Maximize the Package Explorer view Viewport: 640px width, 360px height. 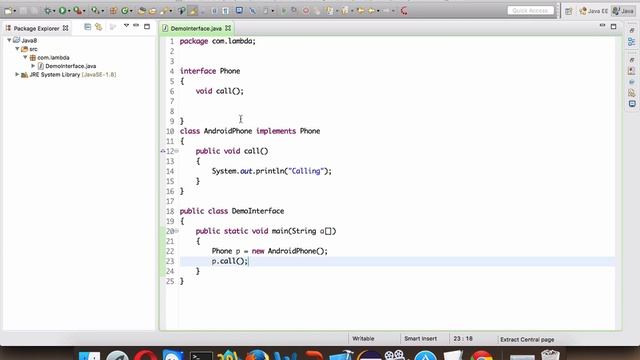pyautogui.click(x=147, y=27)
